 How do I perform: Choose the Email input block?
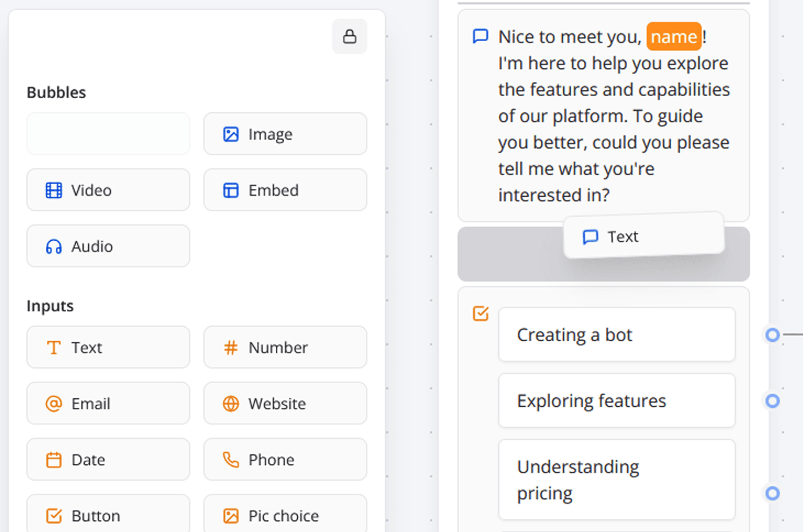[x=108, y=403]
